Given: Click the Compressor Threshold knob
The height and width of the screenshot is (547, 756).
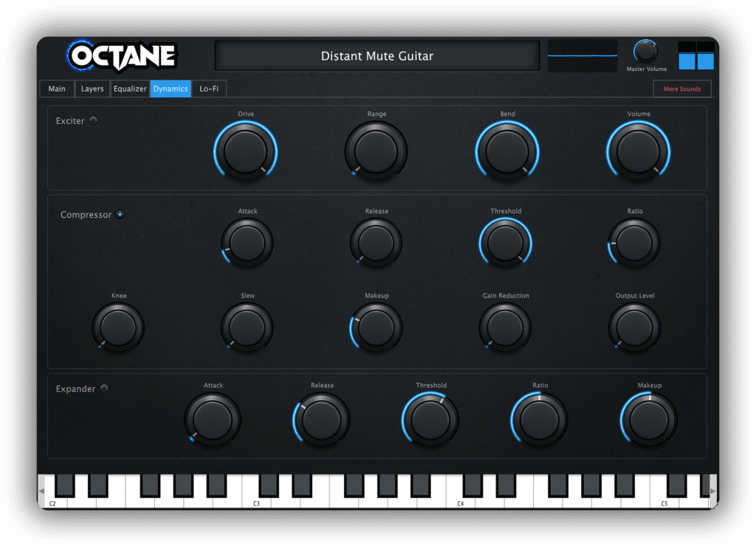Looking at the screenshot, I should [x=505, y=242].
